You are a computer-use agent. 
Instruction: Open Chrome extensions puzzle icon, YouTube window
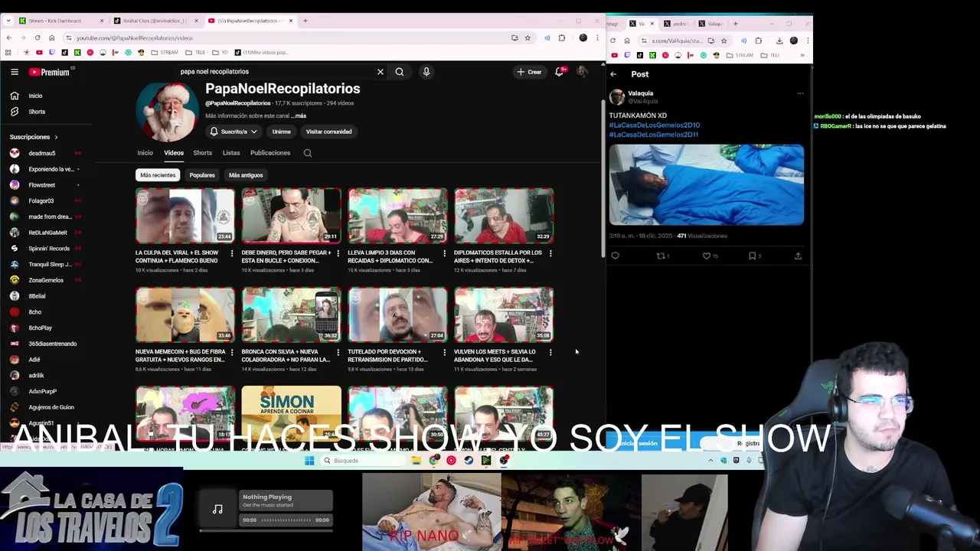tap(561, 37)
